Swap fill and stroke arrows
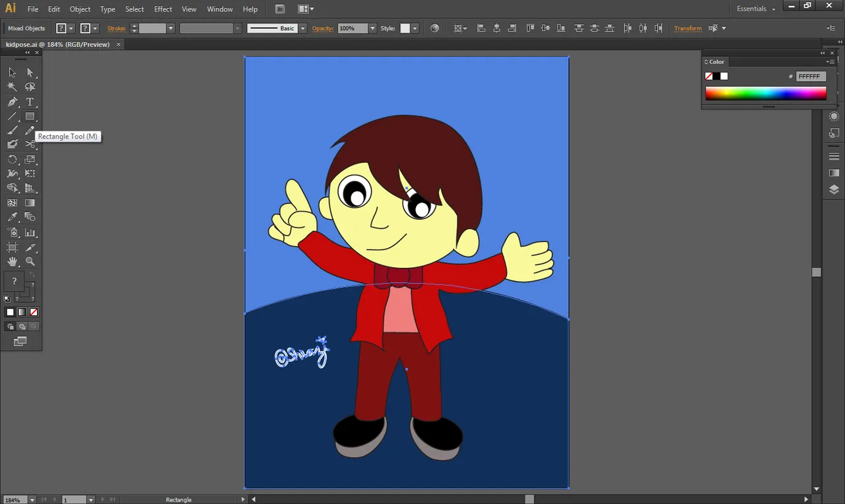Image resolution: width=845 pixels, height=504 pixels. click(32, 274)
